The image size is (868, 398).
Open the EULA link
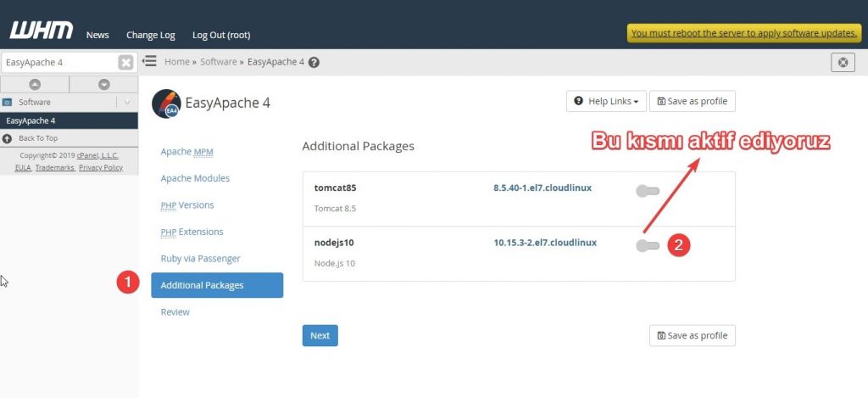23,167
